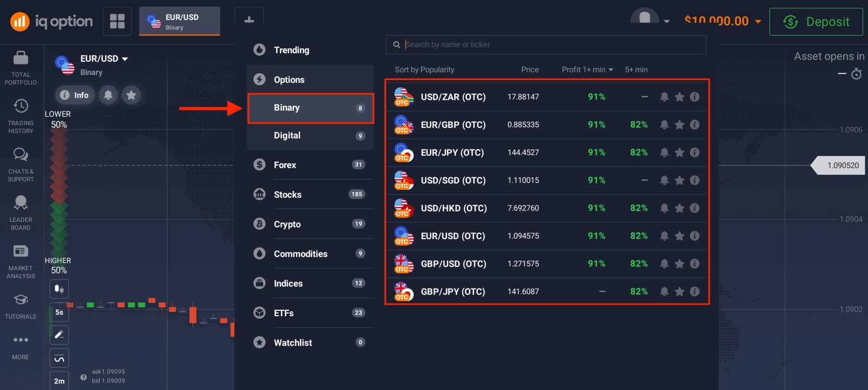
Task: Select the USD/ZAR (OTC) asset row
Action: 546,97
